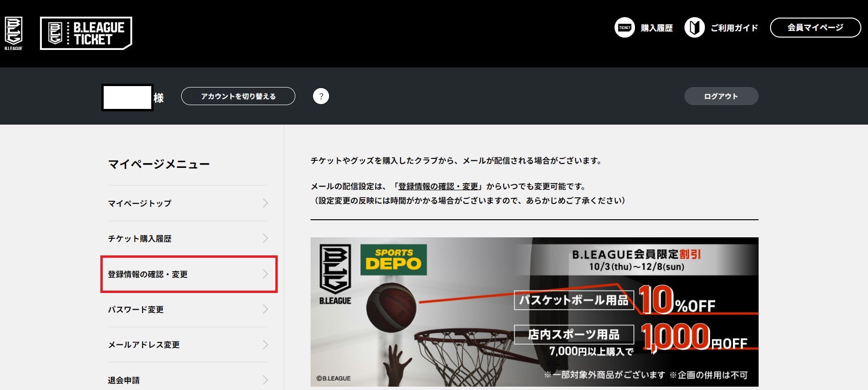Viewport: 868px width, 390px height.
Task: Click chevron arrow next to 登録情報の確認・変更
Action: [x=265, y=274]
